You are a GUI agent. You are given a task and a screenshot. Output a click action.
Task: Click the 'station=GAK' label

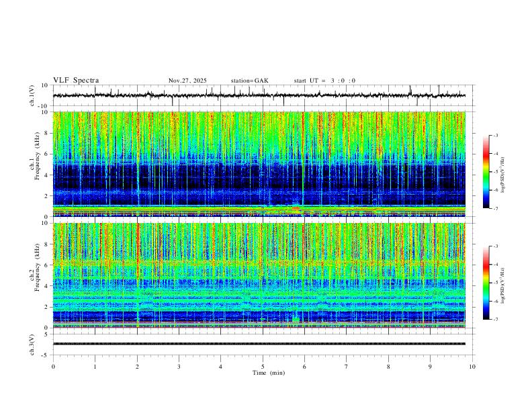tap(250, 81)
